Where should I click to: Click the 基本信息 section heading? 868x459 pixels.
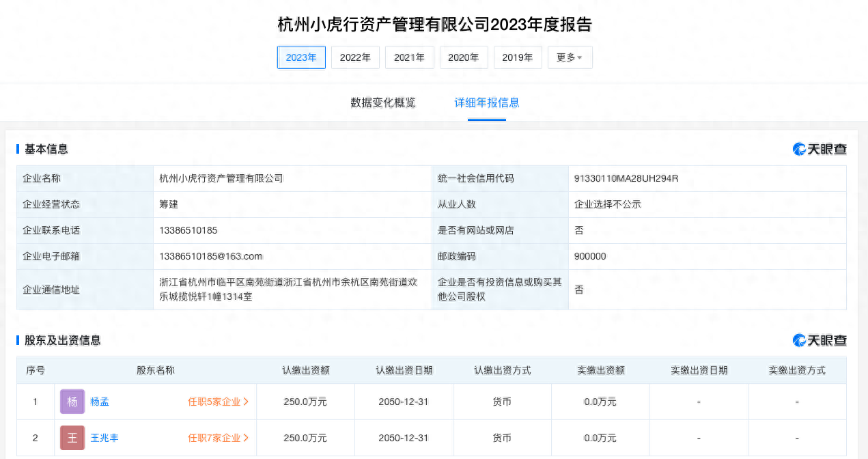click(x=46, y=149)
